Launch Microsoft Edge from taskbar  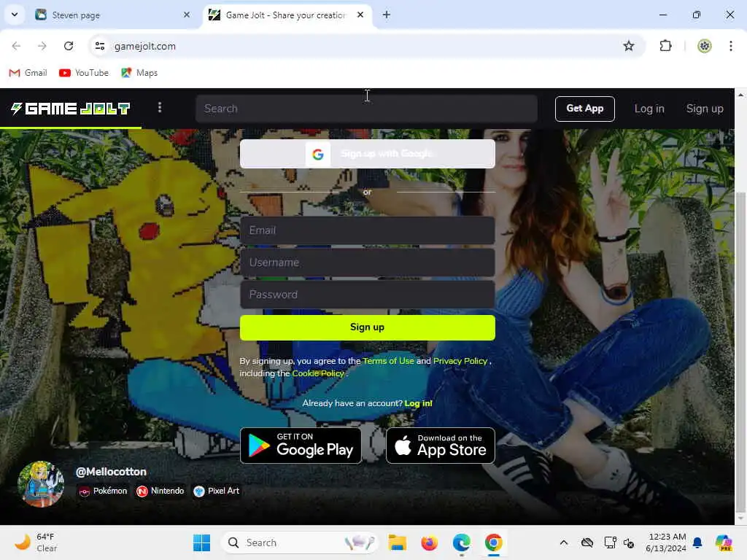pyautogui.click(x=461, y=542)
